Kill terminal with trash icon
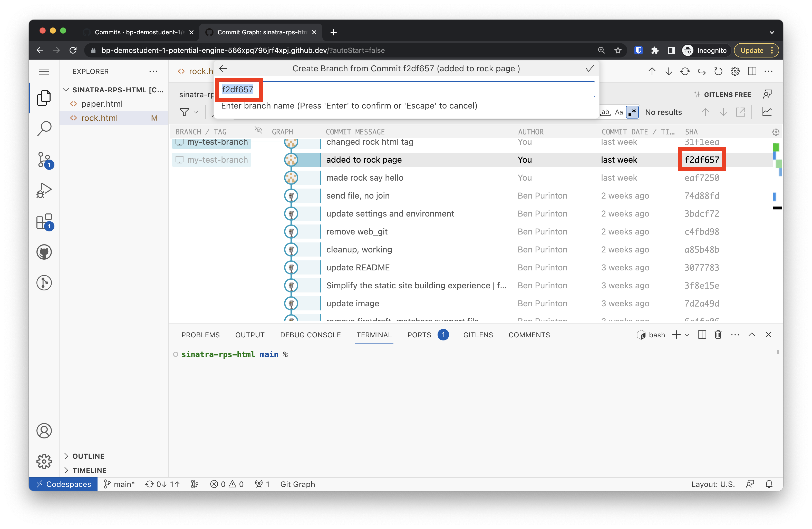The image size is (812, 529). click(718, 335)
